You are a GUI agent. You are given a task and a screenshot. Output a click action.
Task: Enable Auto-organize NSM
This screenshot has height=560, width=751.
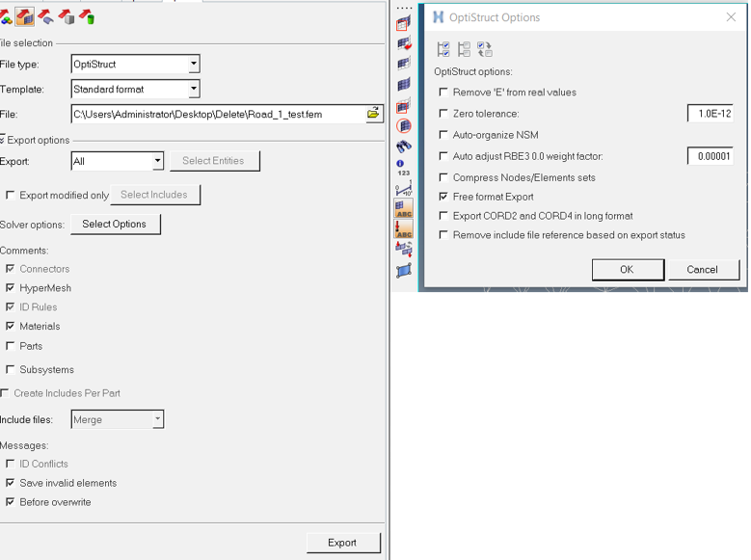tap(443, 135)
